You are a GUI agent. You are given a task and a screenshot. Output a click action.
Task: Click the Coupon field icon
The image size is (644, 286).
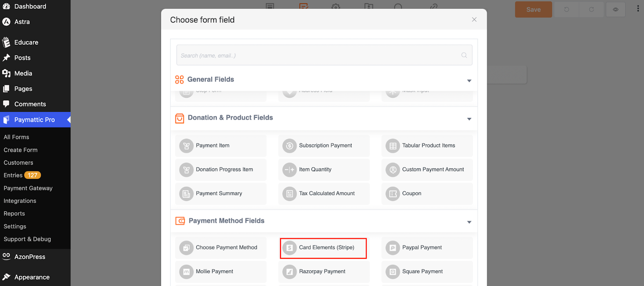coord(393,194)
